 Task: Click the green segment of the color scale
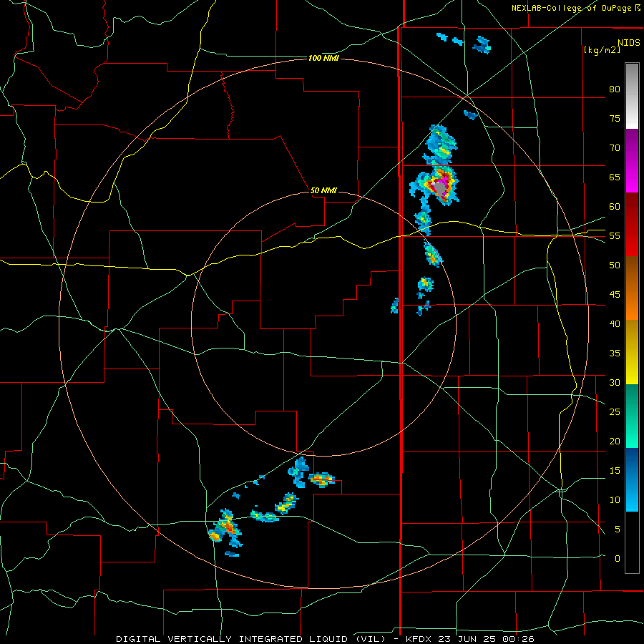[632, 416]
